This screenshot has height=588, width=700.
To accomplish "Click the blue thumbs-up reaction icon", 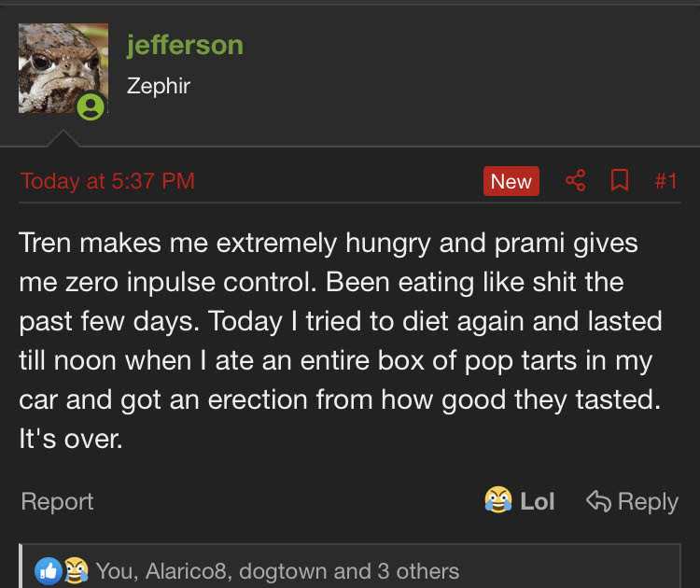I will click(47, 570).
